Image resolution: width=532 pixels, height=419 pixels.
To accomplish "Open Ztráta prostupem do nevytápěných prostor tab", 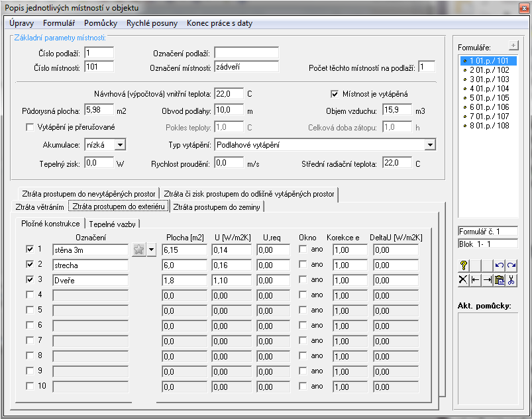I will point(89,194).
